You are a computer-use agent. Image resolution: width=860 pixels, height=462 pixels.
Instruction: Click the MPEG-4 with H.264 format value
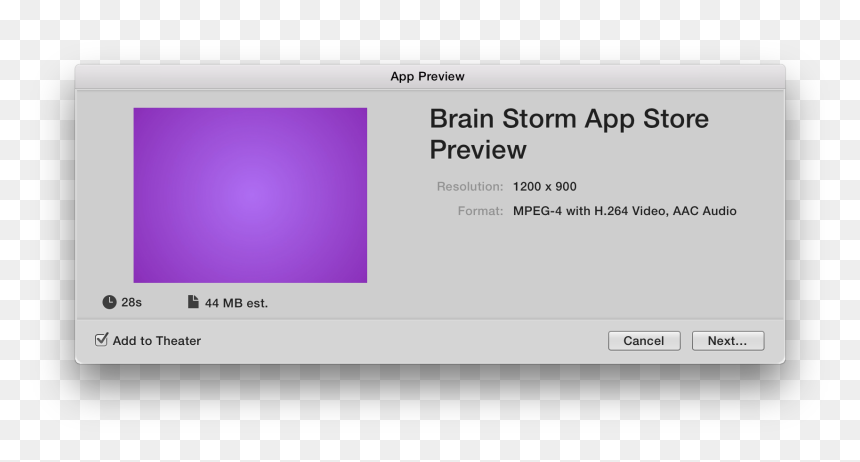pos(625,211)
